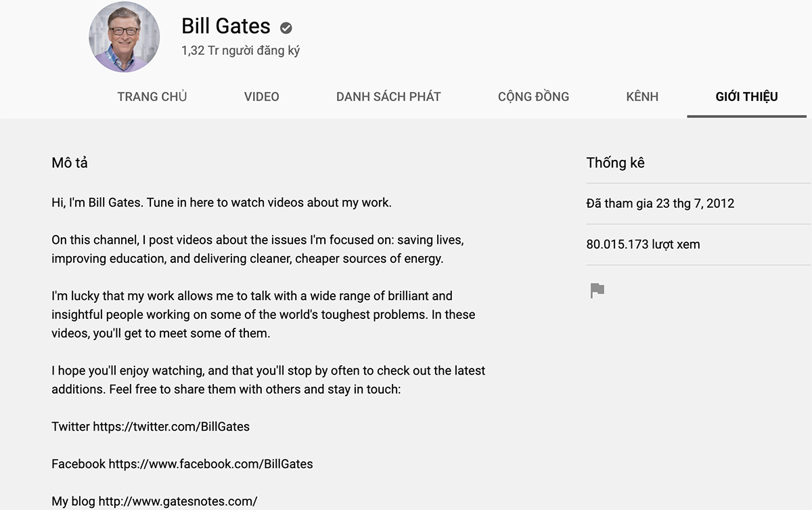Click the Mô tả heading

pyautogui.click(x=70, y=163)
